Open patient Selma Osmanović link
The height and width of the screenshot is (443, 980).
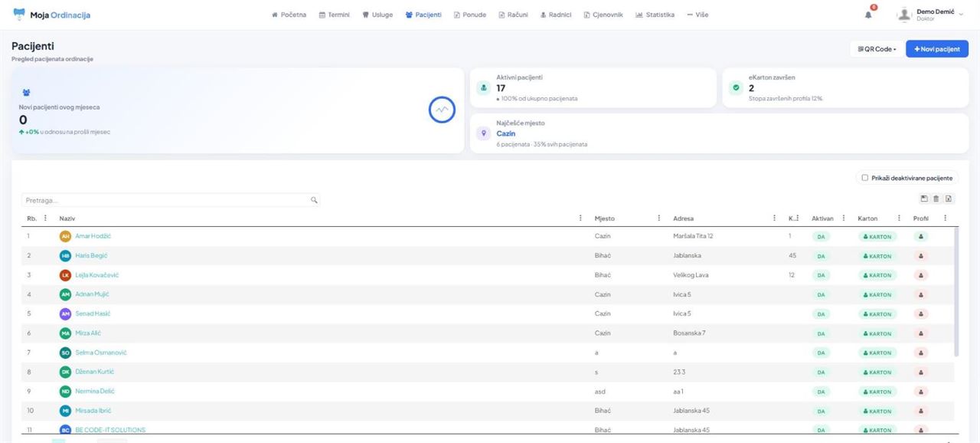pos(101,353)
